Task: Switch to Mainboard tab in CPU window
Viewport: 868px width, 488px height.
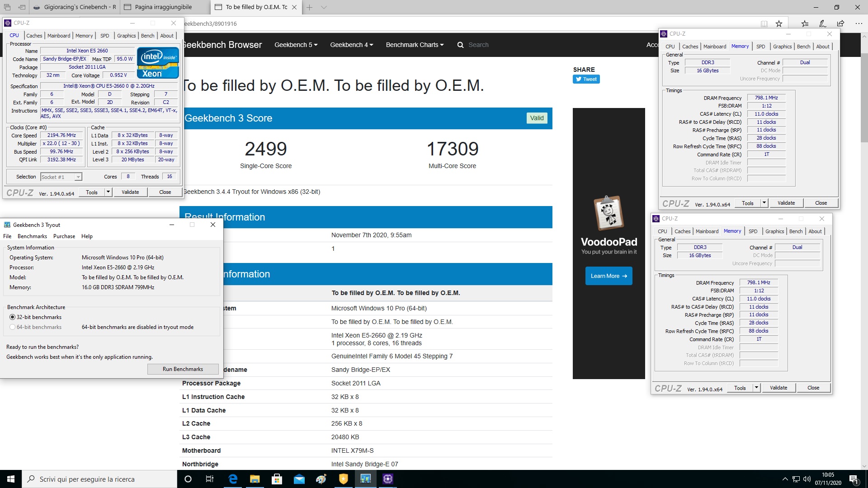Action: 59,36
